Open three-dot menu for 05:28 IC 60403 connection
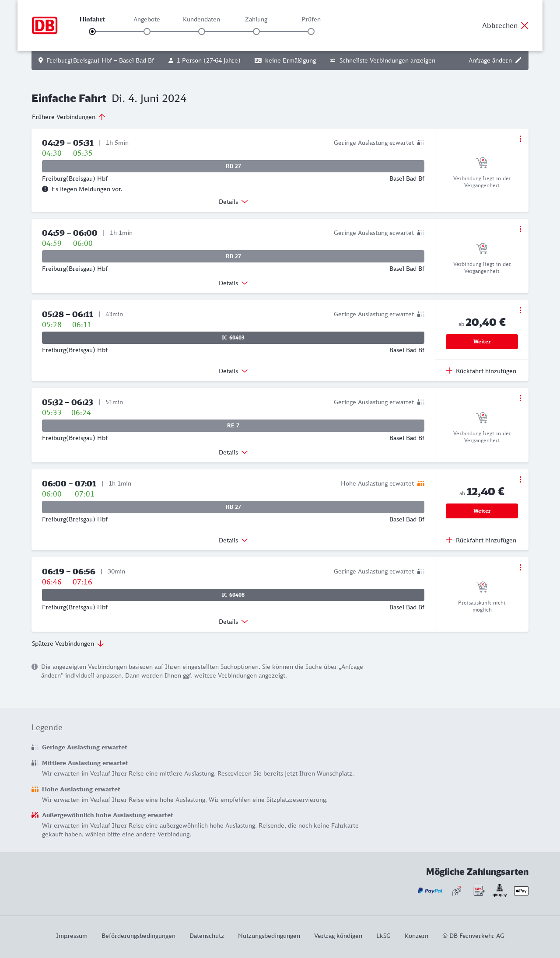The width and height of the screenshot is (560, 958). click(520, 310)
